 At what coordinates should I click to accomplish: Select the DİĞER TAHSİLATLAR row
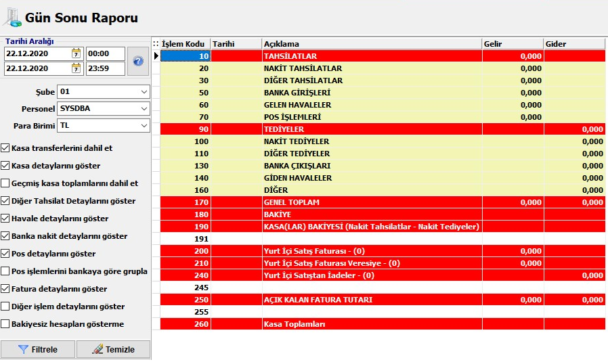(383, 81)
